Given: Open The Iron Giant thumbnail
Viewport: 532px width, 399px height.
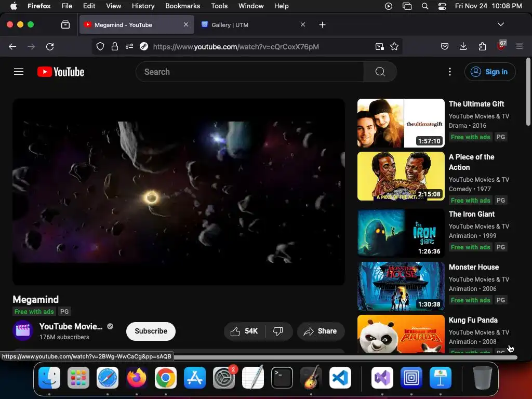Looking at the screenshot, I should tap(401, 233).
